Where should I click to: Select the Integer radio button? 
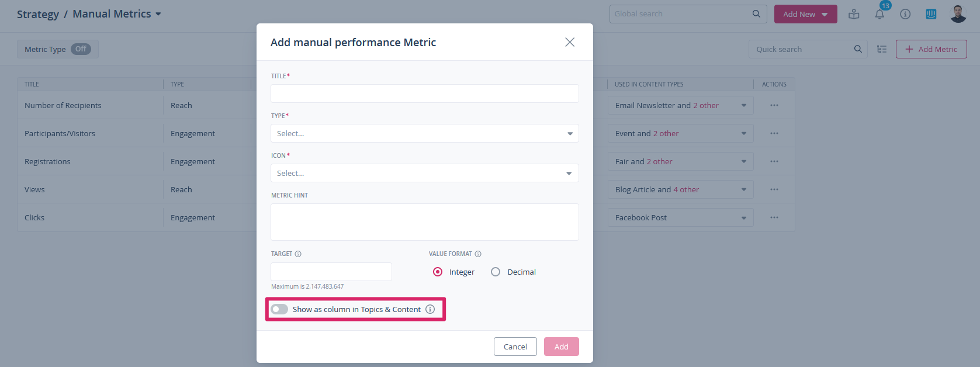coord(438,272)
